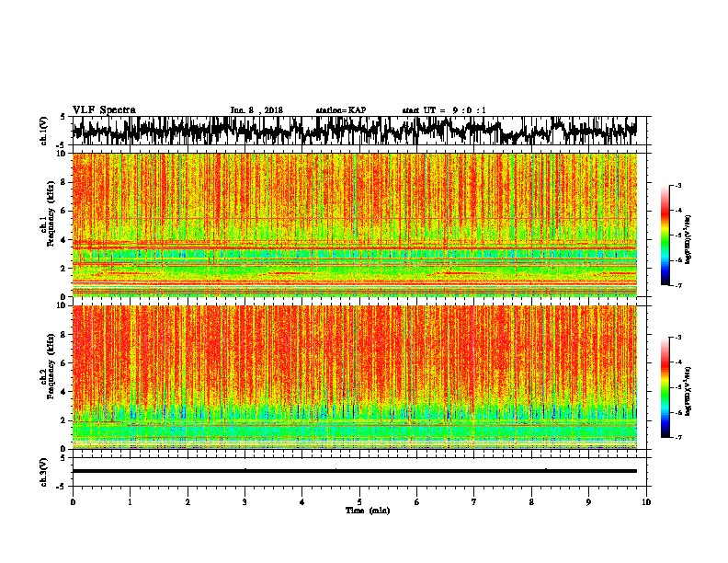The height and width of the screenshot is (563, 728).
Task: Click time axis tick label 4
Action: (x=302, y=502)
